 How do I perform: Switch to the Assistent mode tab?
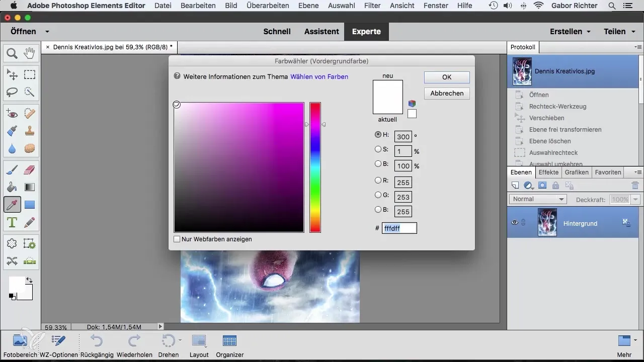point(321,31)
